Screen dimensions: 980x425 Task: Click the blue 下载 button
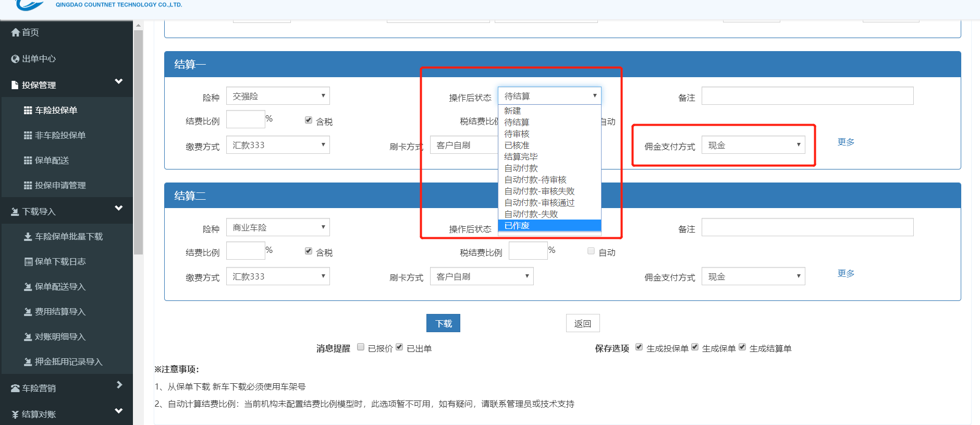[443, 323]
